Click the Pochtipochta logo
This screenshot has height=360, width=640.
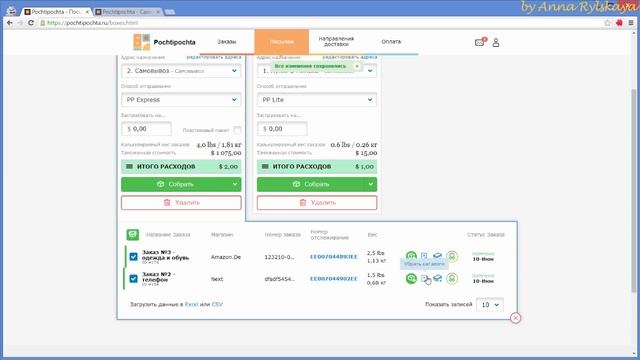click(164, 42)
